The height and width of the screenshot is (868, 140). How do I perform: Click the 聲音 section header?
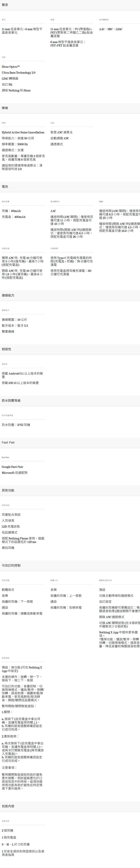[x=5, y=5]
